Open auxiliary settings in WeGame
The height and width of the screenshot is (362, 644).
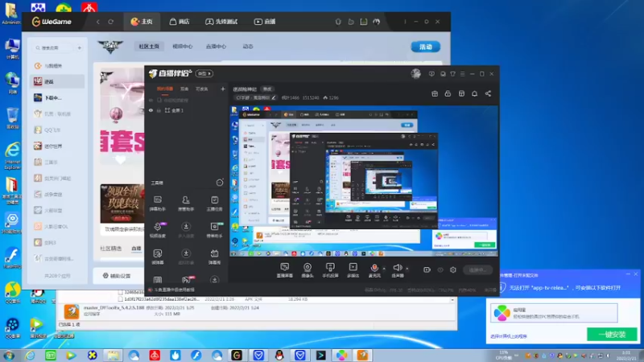click(x=116, y=276)
